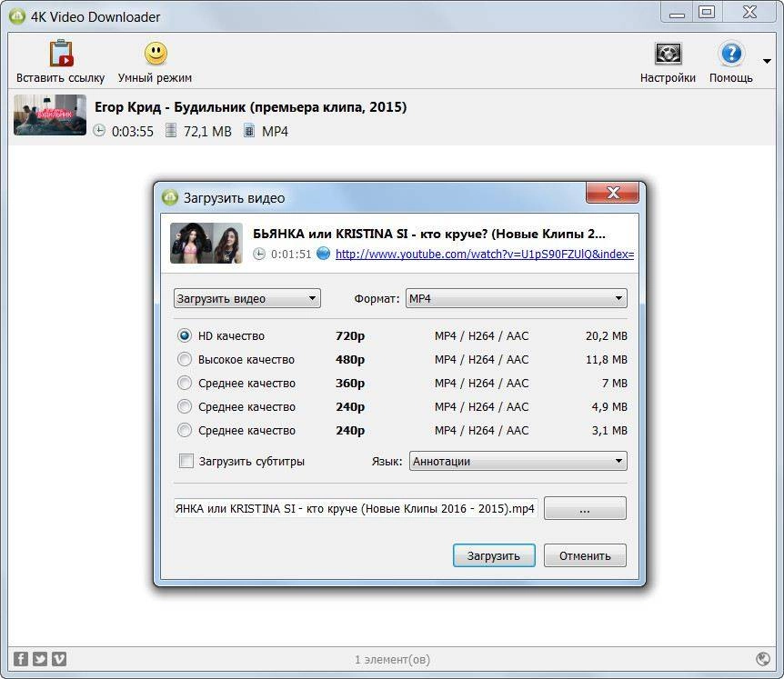Image resolution: width=784 pixels, height=679 pixels.
Task: Click the 720p resolution label
Action: click(350, 335)
